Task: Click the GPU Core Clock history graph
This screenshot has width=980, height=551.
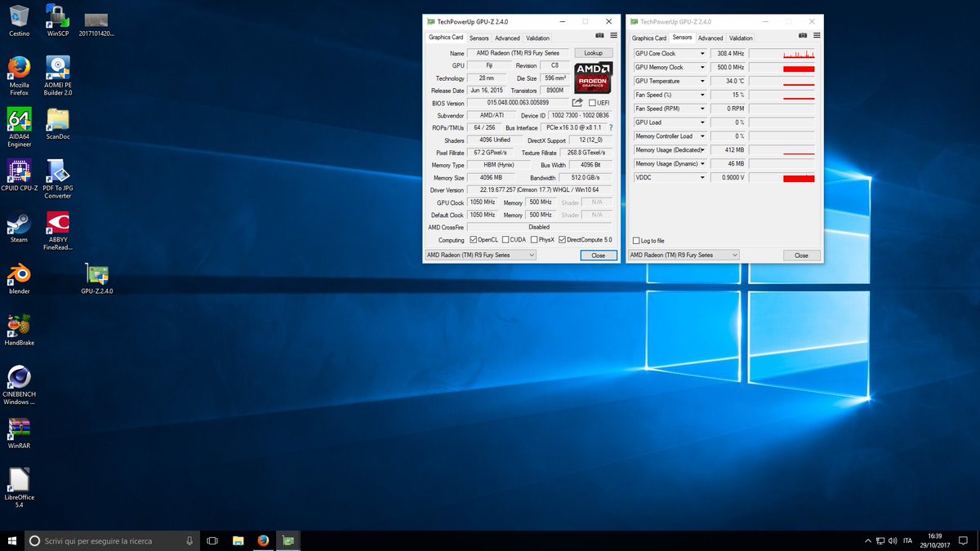Action: 783,54
